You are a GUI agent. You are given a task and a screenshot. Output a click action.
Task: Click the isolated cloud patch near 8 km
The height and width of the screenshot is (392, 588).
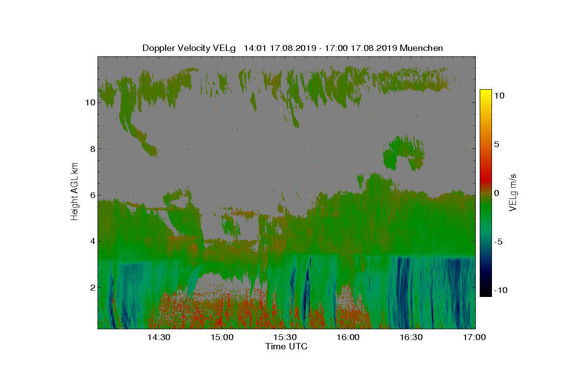pos(404,153)
